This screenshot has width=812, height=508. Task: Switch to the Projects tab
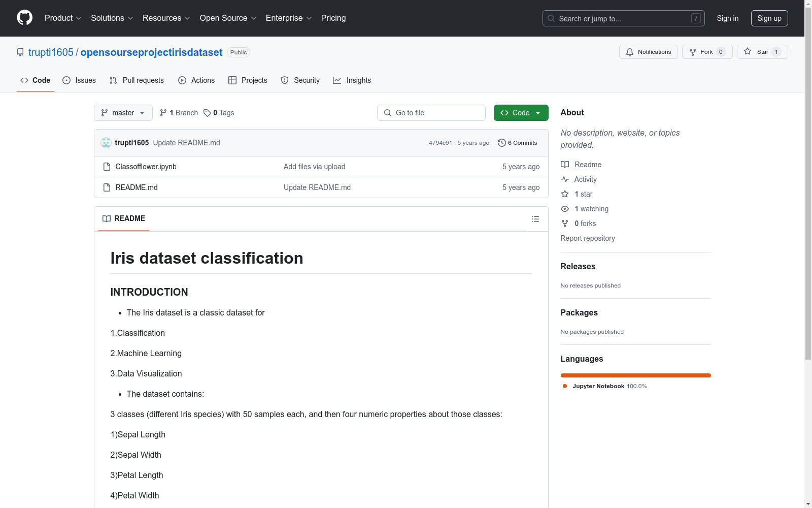pyautogui.click(x=248, y=80)
